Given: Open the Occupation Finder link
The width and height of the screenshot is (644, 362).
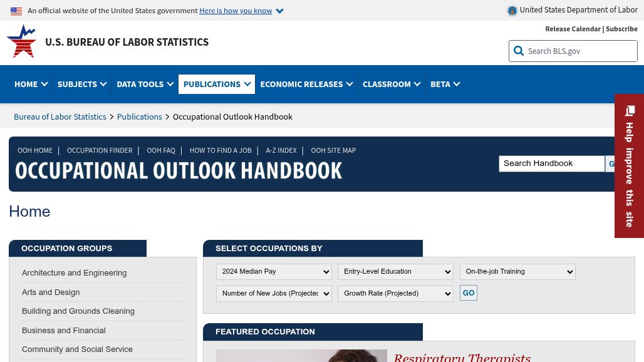Looking at the screenshot, I should pos(100,150).
